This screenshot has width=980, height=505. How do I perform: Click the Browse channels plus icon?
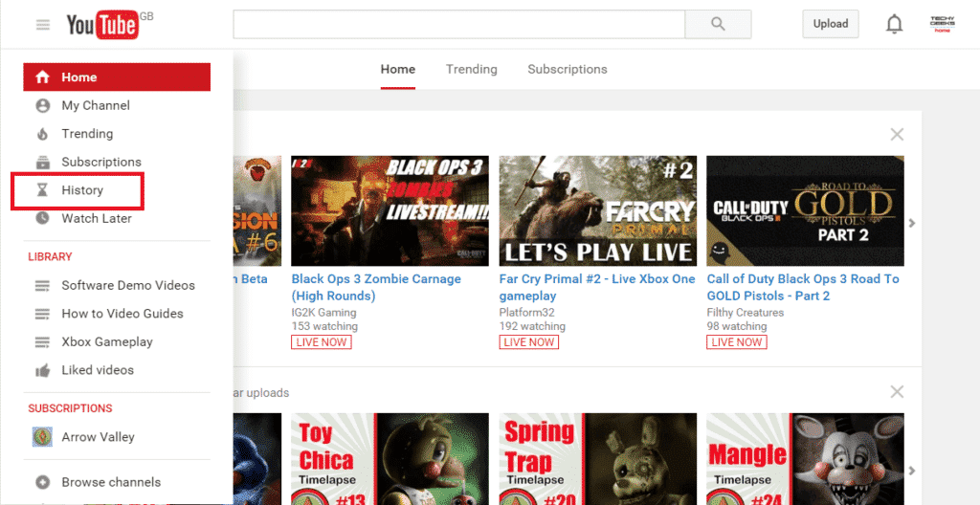point(42,482)
